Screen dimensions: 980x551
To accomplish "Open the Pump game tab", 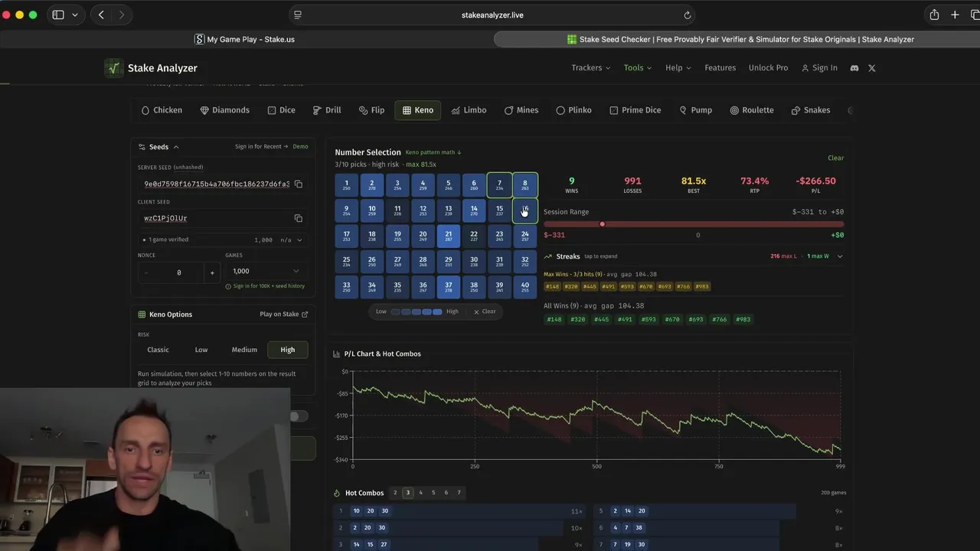I will (x=695, y=110).
